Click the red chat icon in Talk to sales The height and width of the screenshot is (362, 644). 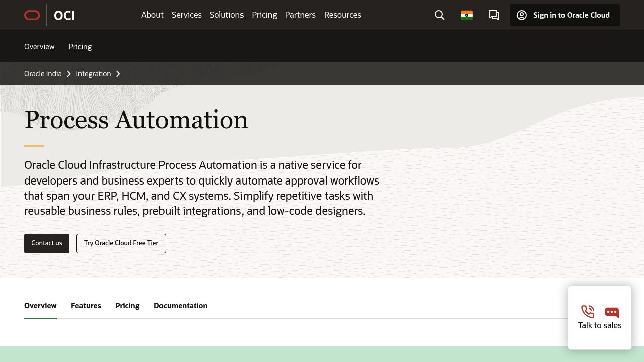click(612, 312)
